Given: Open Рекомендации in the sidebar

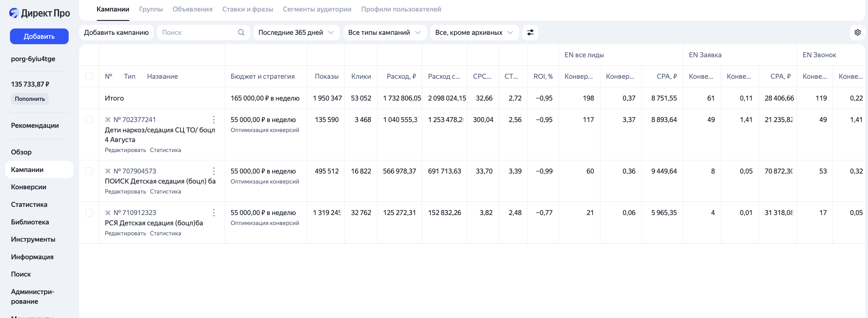Looking at the screenshot, I should [x=35, y=125].
